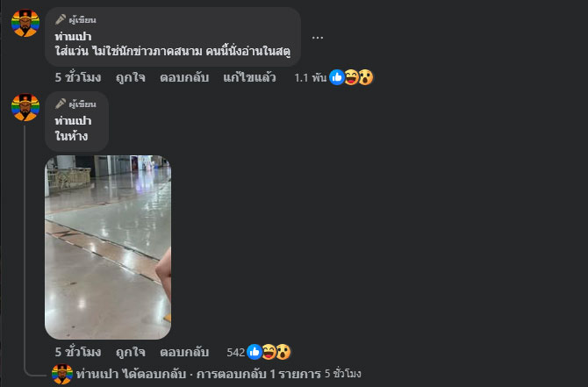Click ท่านเปา's avatar on the first comment
Image resolution: width=588 pixels, height=387 pixels.
coord(25,23)
